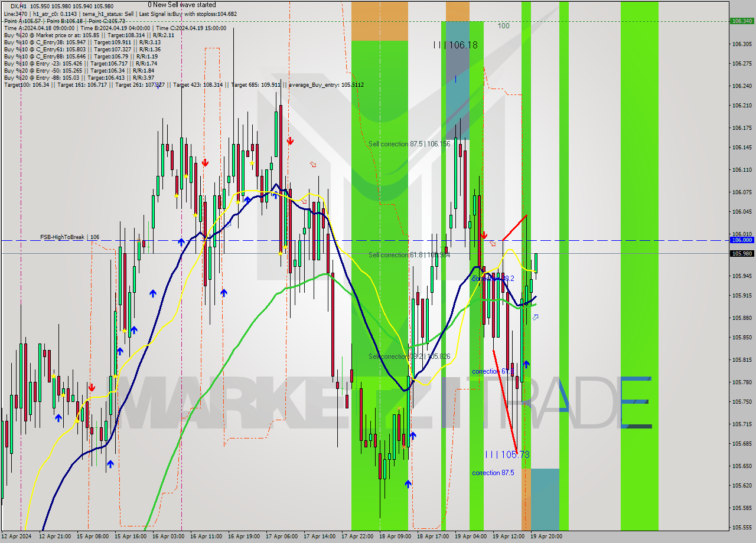Select the 106.075 price axis label
Screen dimensions: 756x543
click(x=742, y=192)
